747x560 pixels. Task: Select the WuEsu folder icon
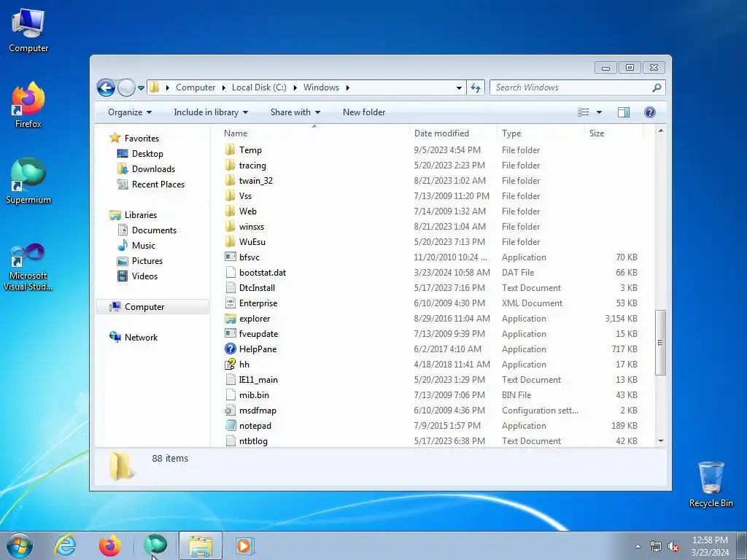(230, 242)
